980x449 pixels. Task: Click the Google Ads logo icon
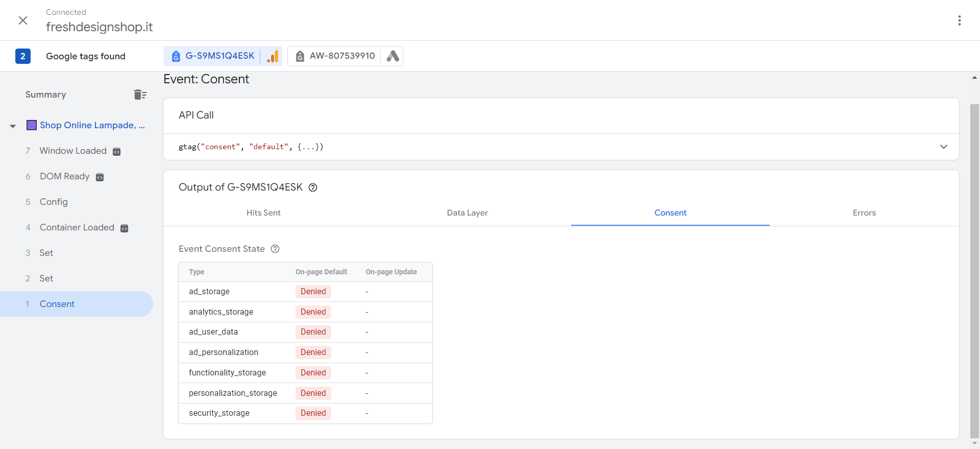[393, 56]
